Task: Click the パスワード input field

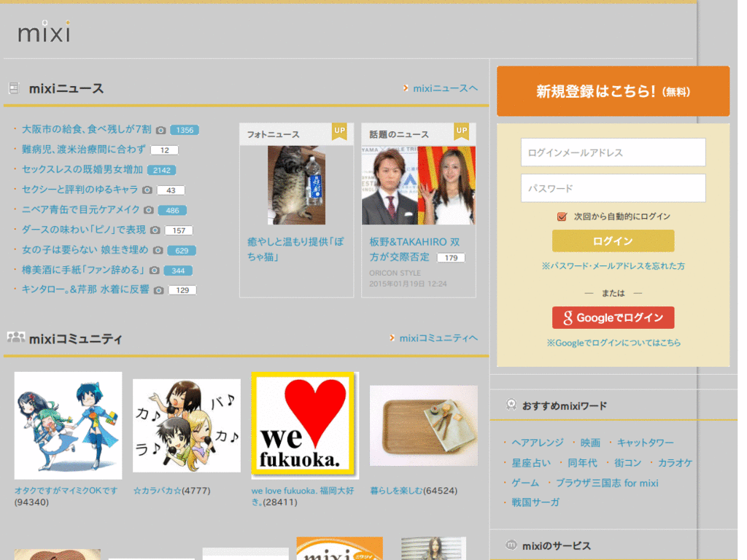Action: tap(613, 188)
